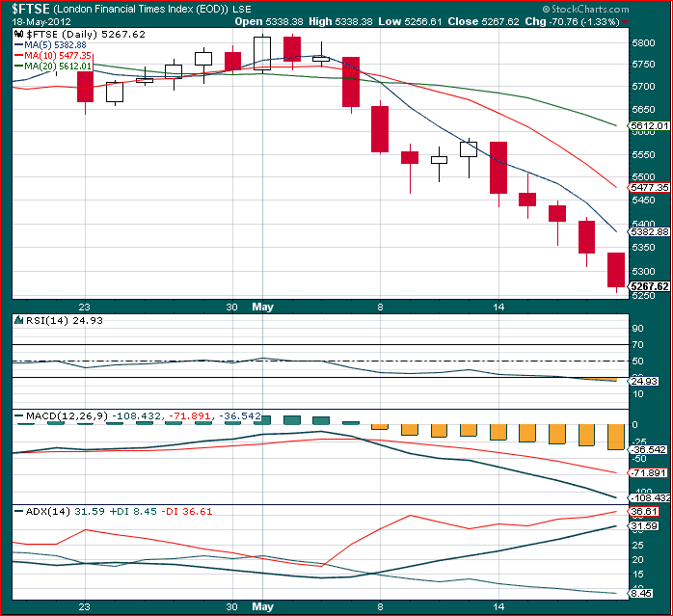Image resolution: width=673 pixels, height=616 pixels.
Task: Click the 31.59 tag on ADX axis
Action: (643, 526)
